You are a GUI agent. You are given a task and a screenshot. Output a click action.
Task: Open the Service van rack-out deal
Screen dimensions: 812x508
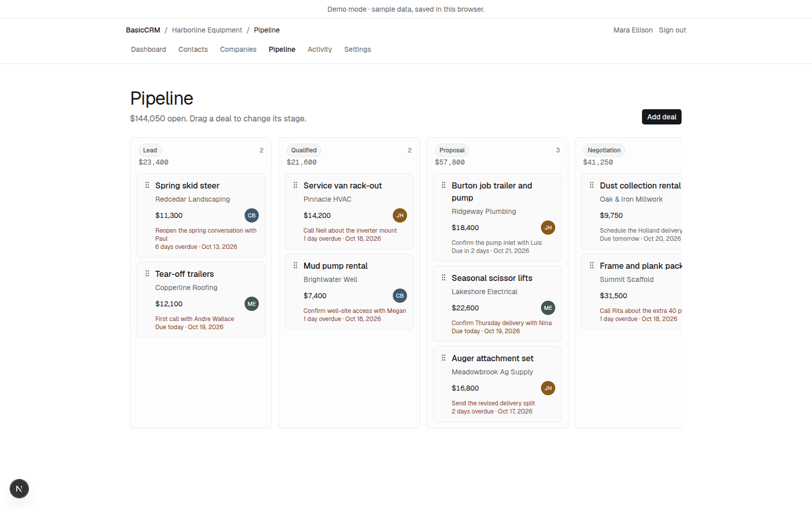pos(343,185)
